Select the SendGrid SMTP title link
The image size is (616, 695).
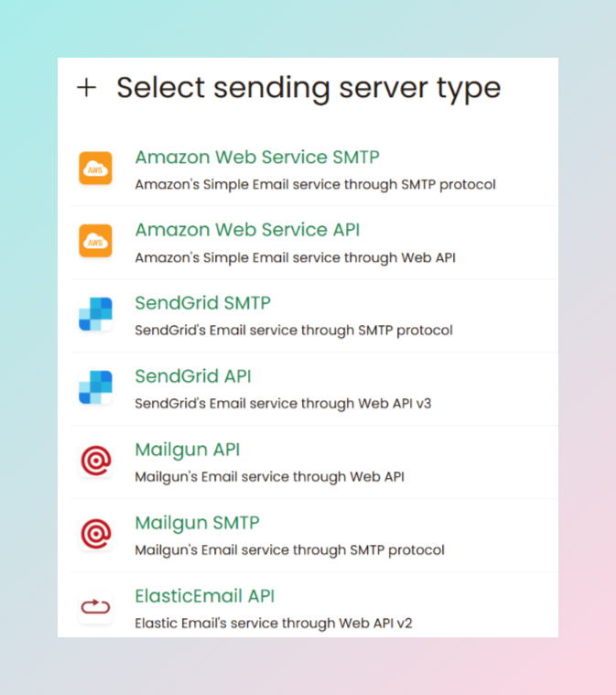[203, 303]
